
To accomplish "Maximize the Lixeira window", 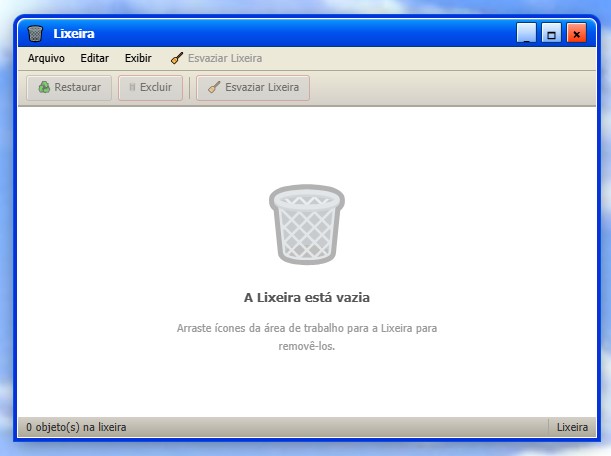I will pos(551,34).
